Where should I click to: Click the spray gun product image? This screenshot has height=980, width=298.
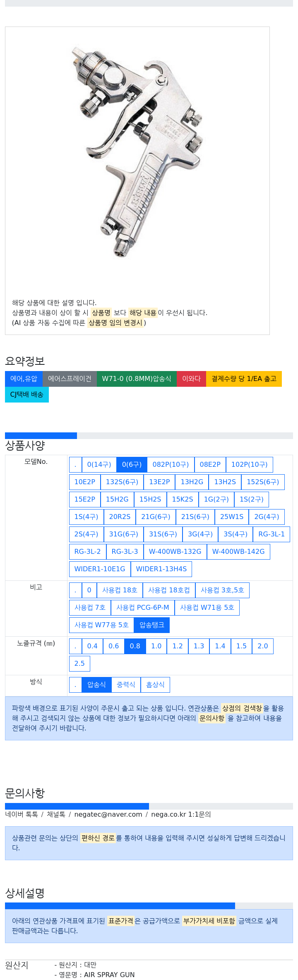point(137,151)
